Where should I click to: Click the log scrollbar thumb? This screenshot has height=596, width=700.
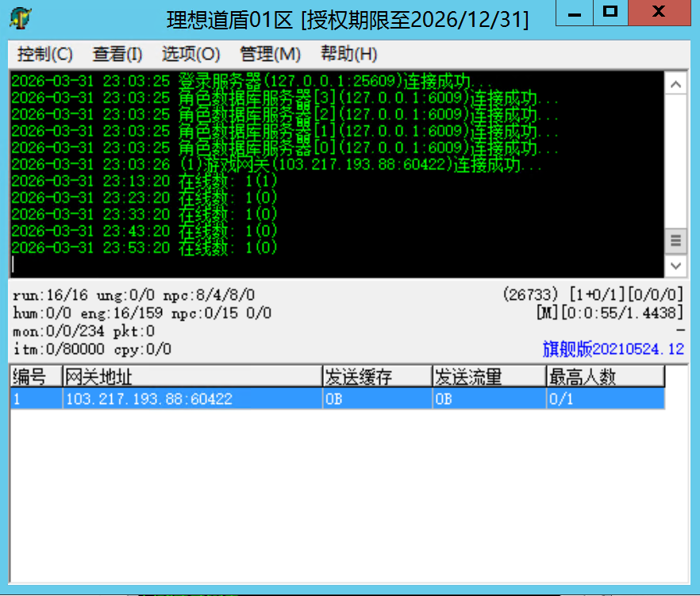click(x=675, y=240)
